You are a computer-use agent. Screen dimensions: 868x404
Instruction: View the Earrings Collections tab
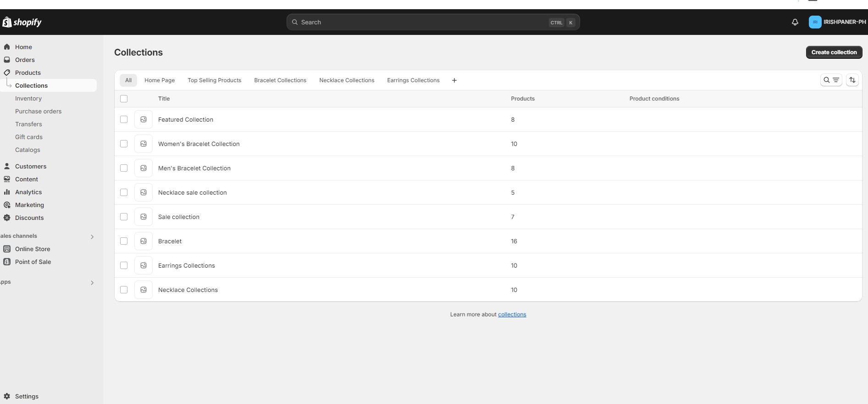point(413,80)
